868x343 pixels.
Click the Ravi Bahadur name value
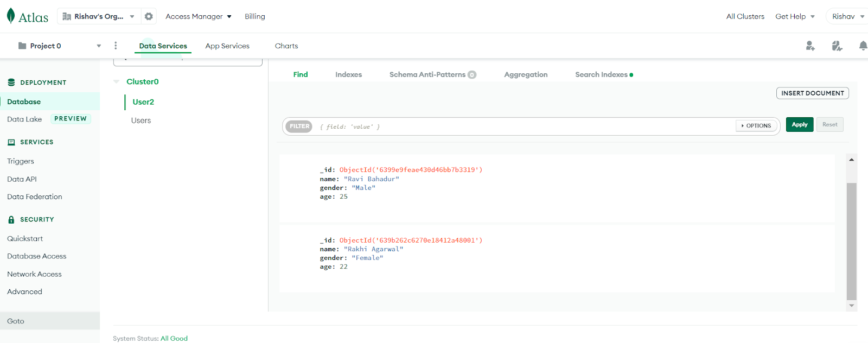pyautogui.click(x=372, y=179)
